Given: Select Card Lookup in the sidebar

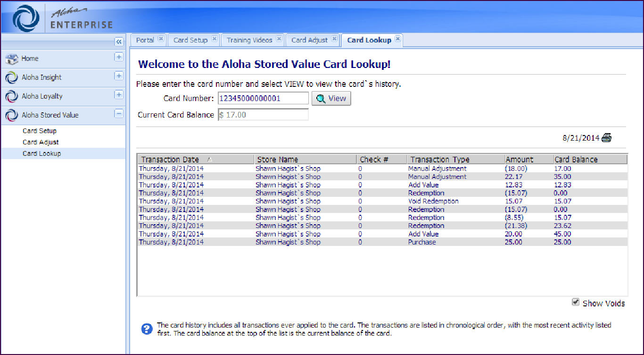Looking at the screenshot, I should 41,153.
